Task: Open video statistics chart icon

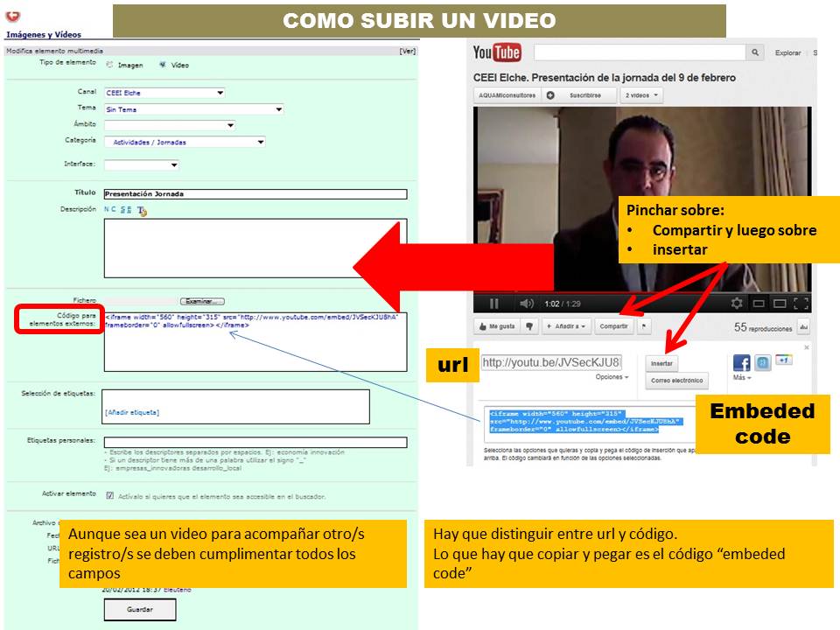Action: (804, 327)
